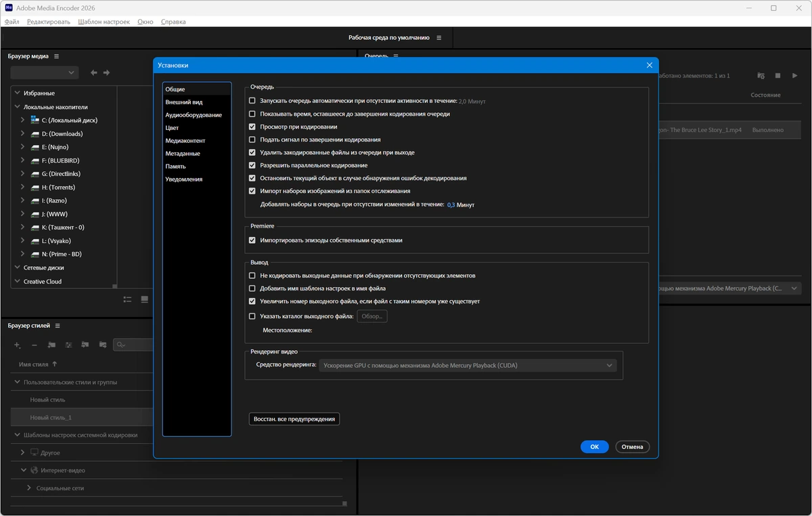This screenshot has height=516, width=812.
Task: Expand the Социальные сети group
Action: (29, 488)
